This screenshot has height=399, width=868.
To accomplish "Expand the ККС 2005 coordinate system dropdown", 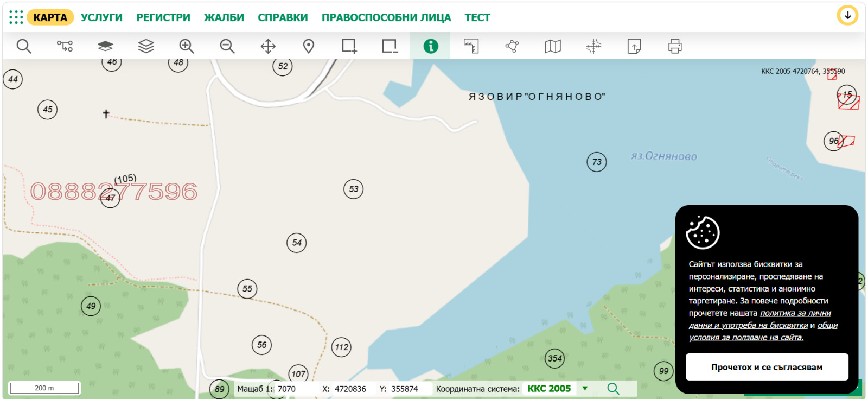I will click(x=585, y=389).
